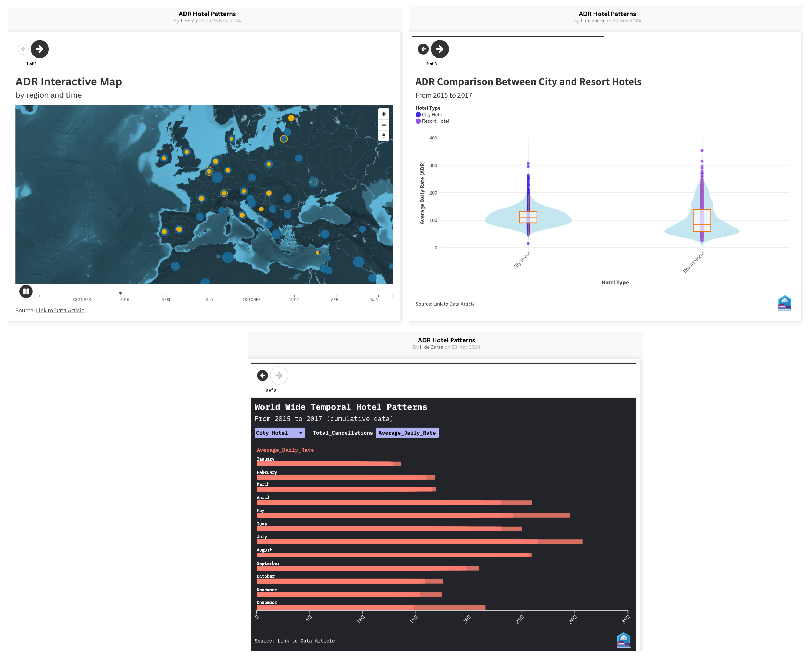
Task: Click the Flourish logo in the violin chart
Action: click(784, 303)
